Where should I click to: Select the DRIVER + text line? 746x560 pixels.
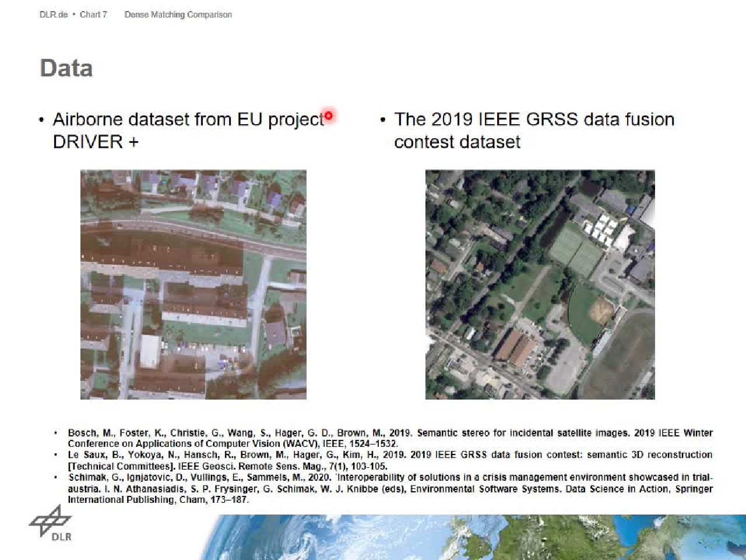tap(96, 142)
